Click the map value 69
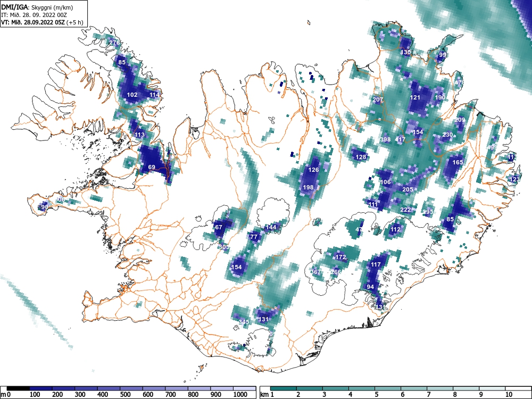 point(152,167)
